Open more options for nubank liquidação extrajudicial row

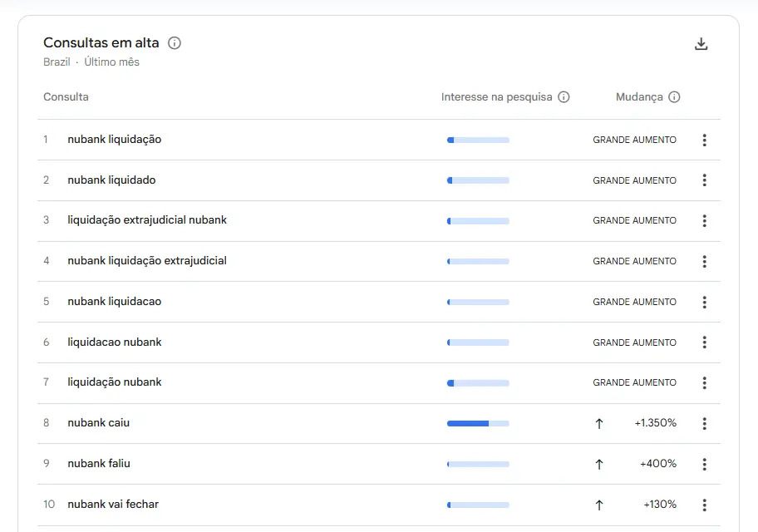pyautogui.click(x=704, y=261)
